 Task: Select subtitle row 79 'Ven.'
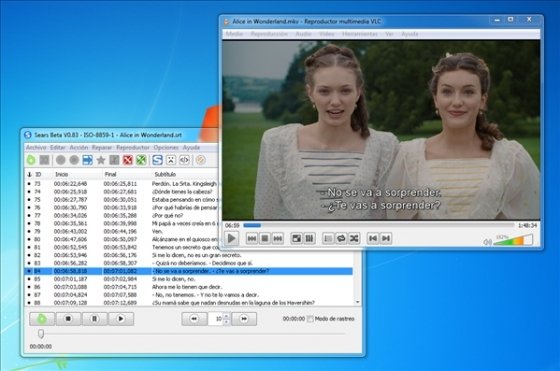pyautogui.click(x=121, y=231)
